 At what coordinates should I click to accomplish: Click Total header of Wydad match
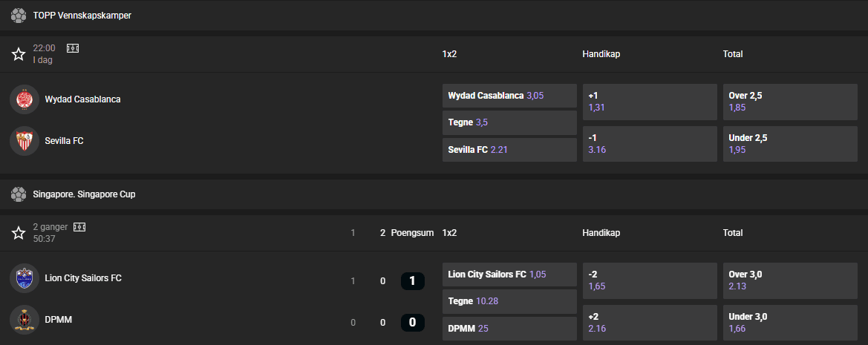pyautogui.click(x=733, y=54)
